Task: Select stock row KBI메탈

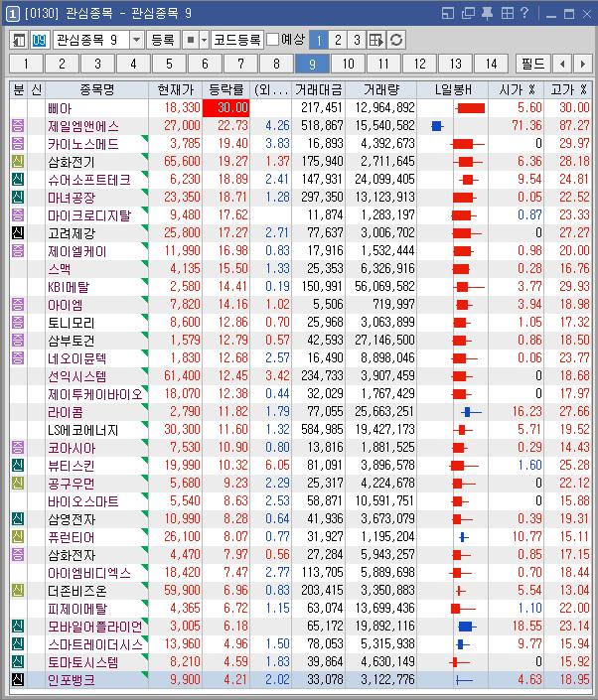Action: point(301,286)
